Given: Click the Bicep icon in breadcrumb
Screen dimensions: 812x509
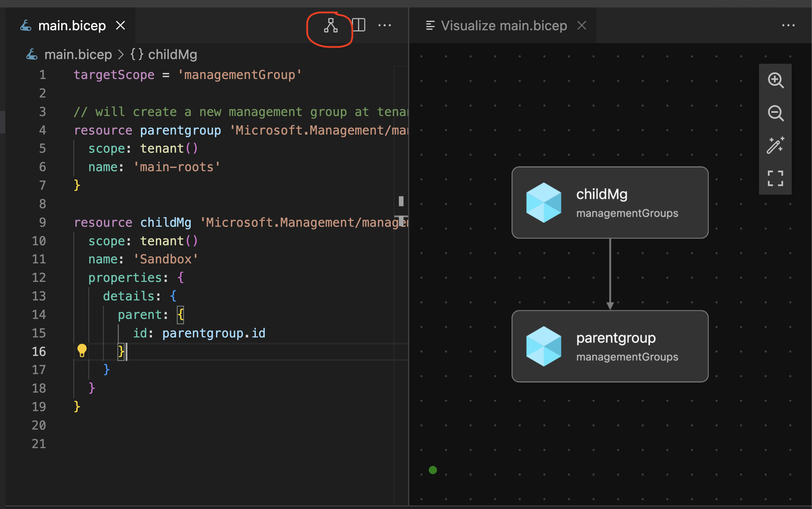Looking at the screenshot, I should pyautogui.click(x=32, y=54).
